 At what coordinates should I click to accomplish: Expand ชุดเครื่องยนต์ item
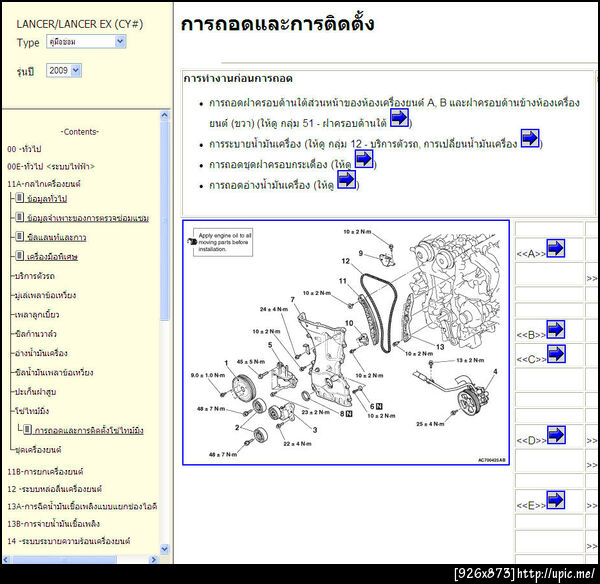38,450
